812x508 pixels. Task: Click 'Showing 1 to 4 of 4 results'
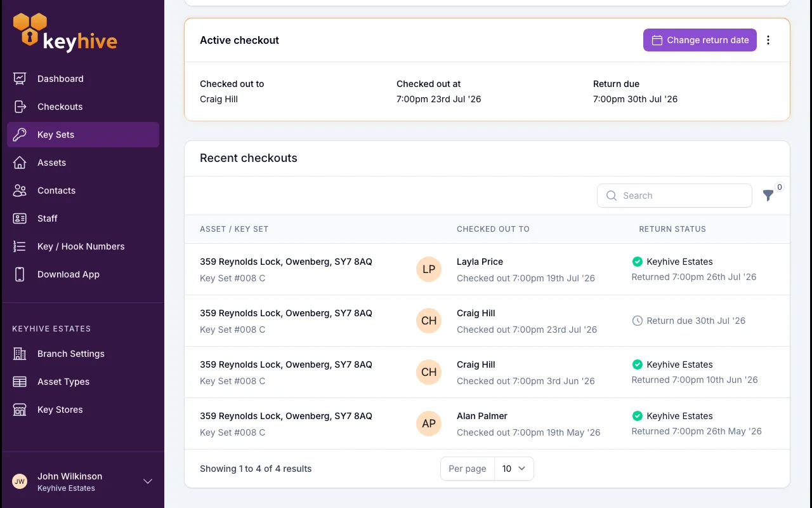(256, 469)
